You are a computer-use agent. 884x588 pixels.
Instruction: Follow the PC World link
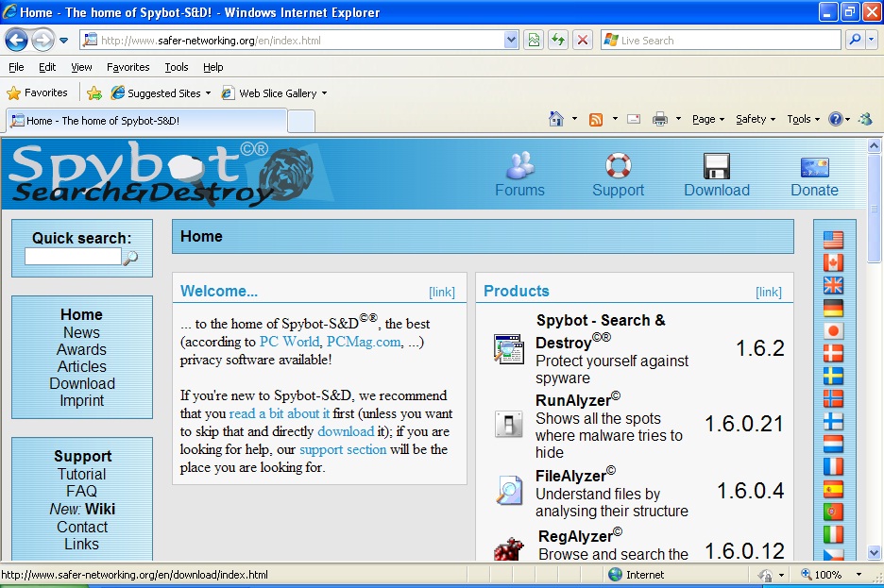(289, 342)
